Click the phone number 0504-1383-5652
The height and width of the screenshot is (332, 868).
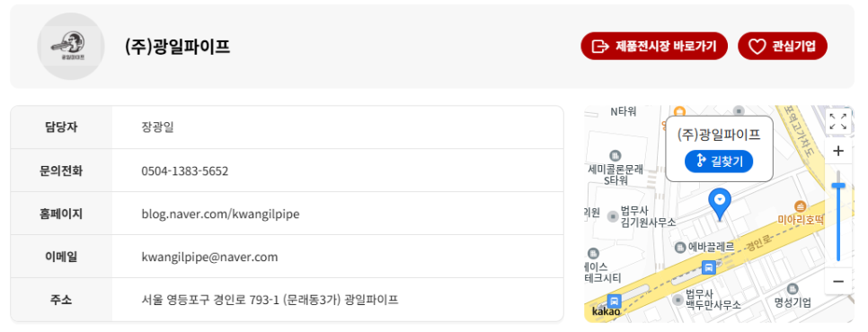tap(185, 170)
